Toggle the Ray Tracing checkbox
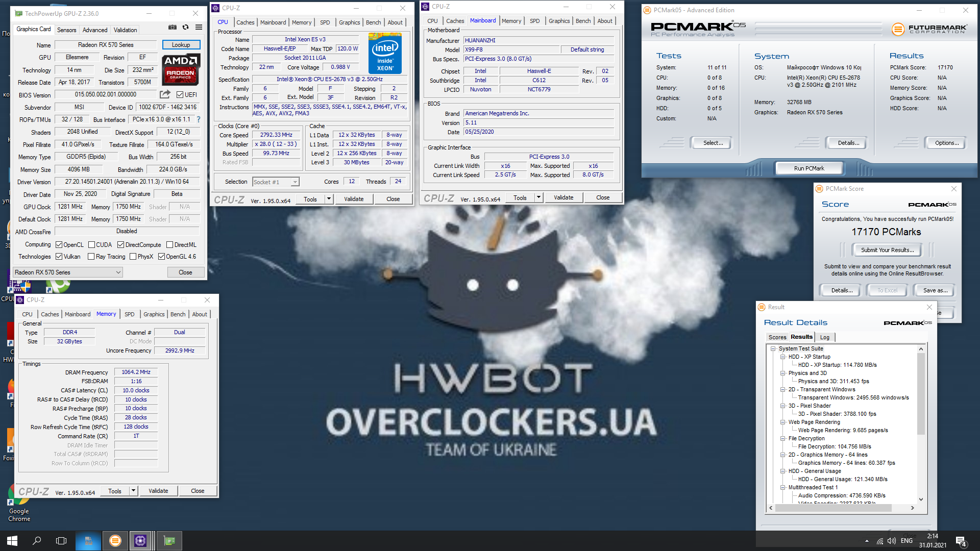Viewport: 980px width, 551px height. [91, 257]
